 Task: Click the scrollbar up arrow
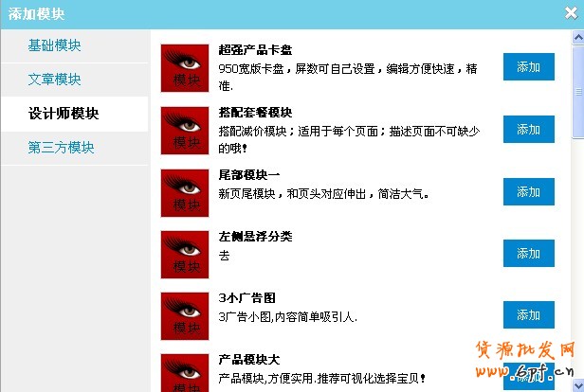coord(578,38)
